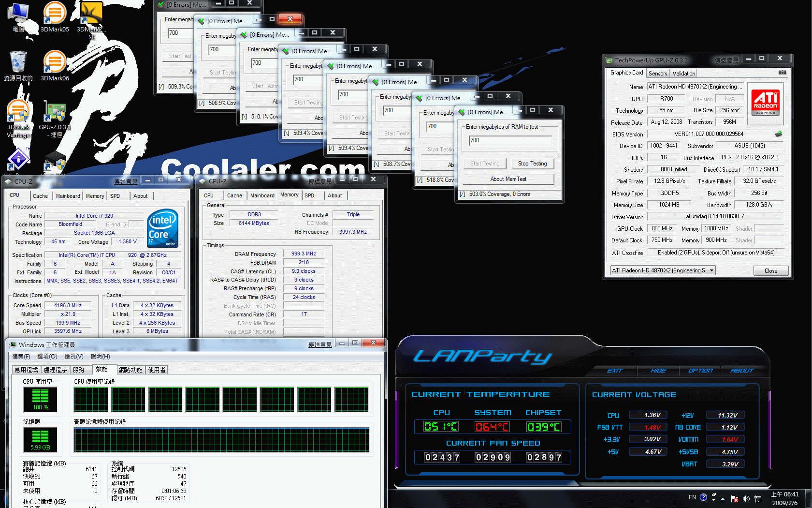The width and height of the screenshot is (812, 508).
Task: Click Close button in GPU-Z
Action: coord(771,271)
